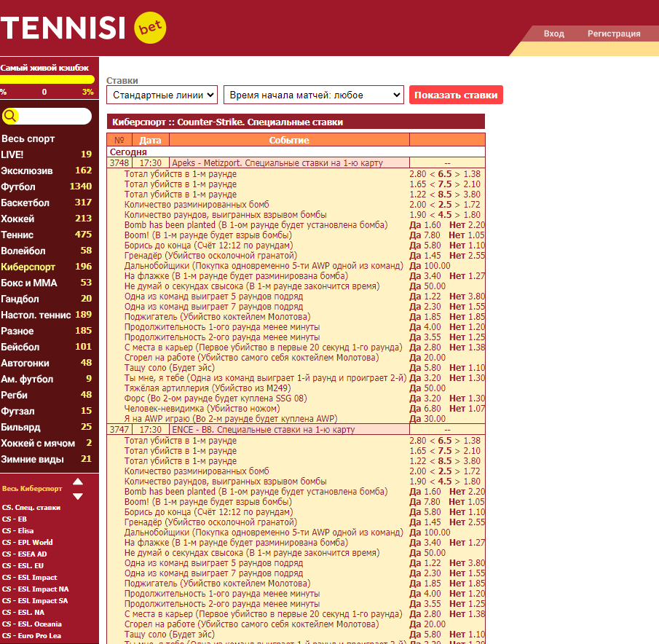Image resolution: width=659 pixels, height=644 pixels.
Task: Open the CS - ESL. NA link
Action: point(23,613)
